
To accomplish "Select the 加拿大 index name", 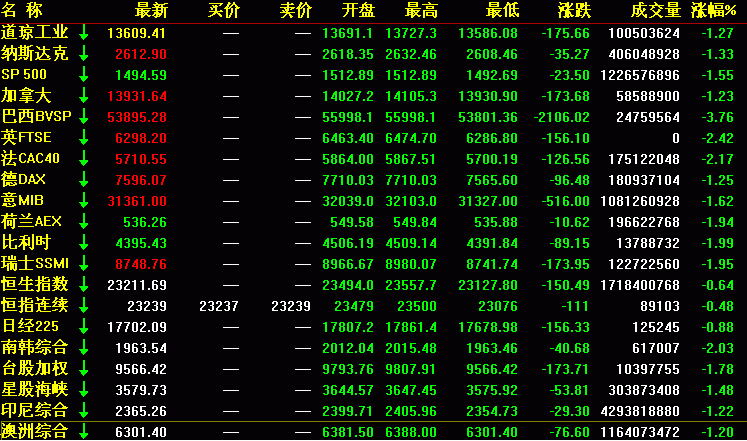I will pos(26,95).
